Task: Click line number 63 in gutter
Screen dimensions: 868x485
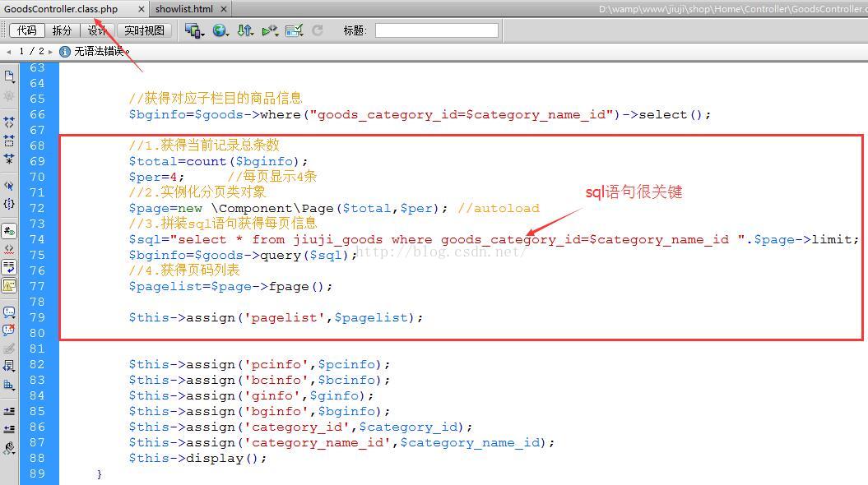Action: click(37, 67)
